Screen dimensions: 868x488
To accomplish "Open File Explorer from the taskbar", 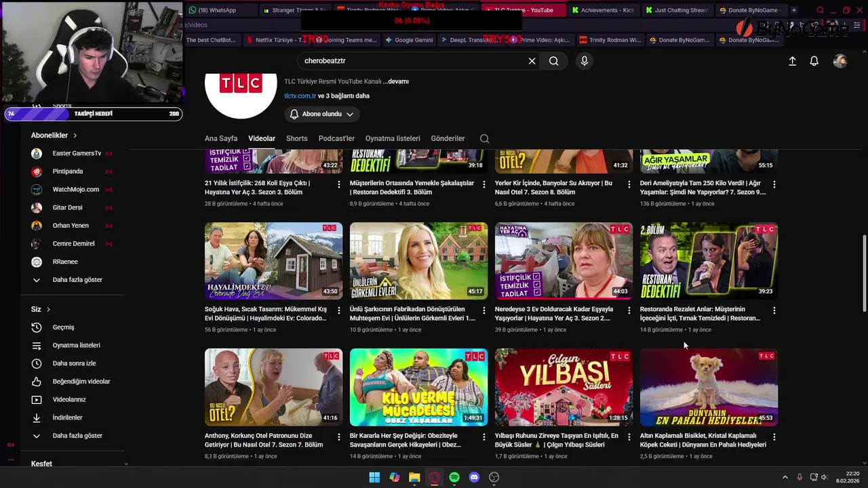I will point(414,477).
